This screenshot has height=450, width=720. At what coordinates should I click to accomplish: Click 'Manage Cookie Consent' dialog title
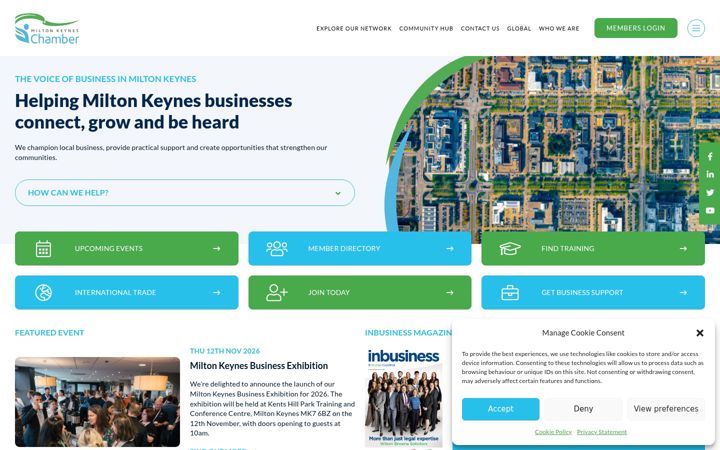click(x=583, y=333)
